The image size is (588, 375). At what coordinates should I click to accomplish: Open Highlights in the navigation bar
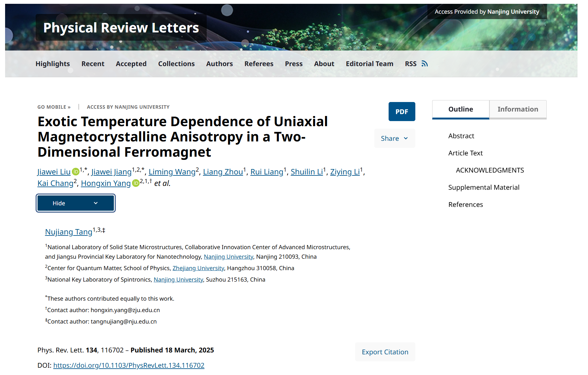(x=53, y=64)
